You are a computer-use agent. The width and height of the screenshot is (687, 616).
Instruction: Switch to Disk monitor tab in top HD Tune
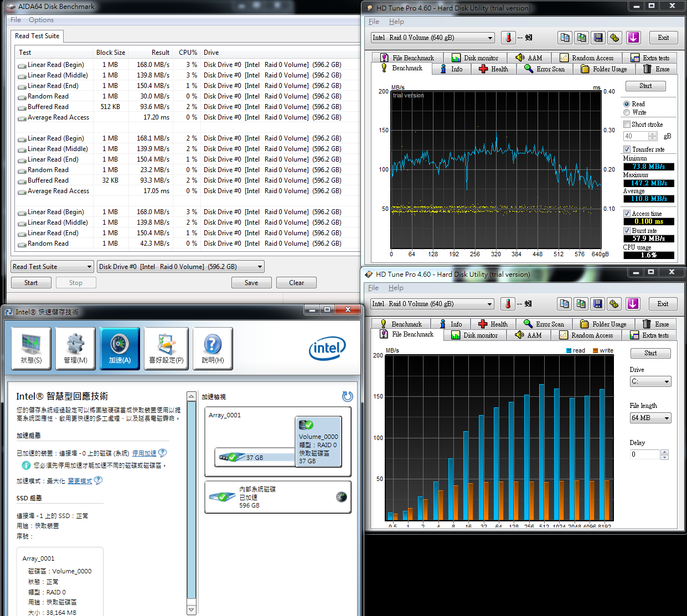pyautogui.click(x=475, y=58)
